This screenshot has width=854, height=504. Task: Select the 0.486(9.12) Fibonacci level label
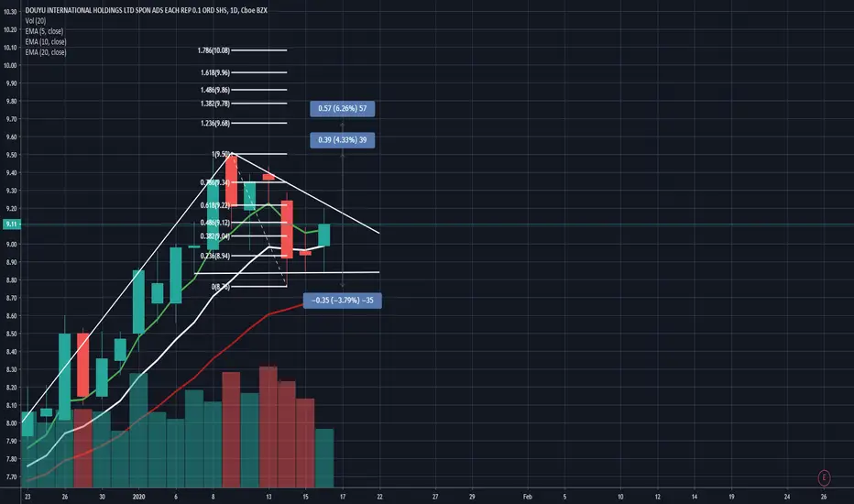click(215, 223)
